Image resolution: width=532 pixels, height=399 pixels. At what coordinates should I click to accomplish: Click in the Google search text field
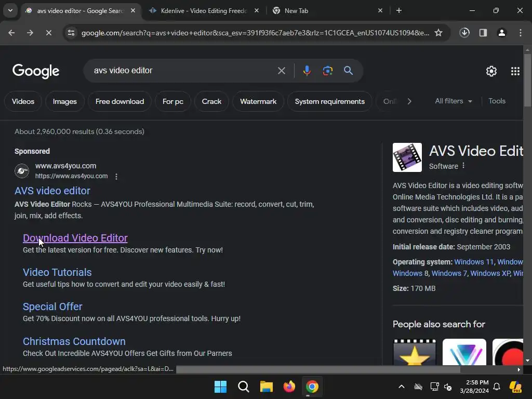click(183, 71)
